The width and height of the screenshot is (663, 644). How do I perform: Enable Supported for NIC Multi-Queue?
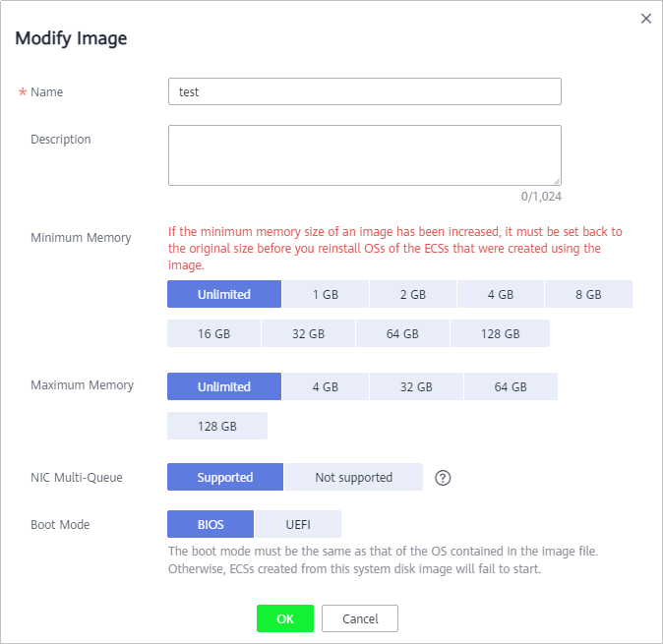[225, 477]
